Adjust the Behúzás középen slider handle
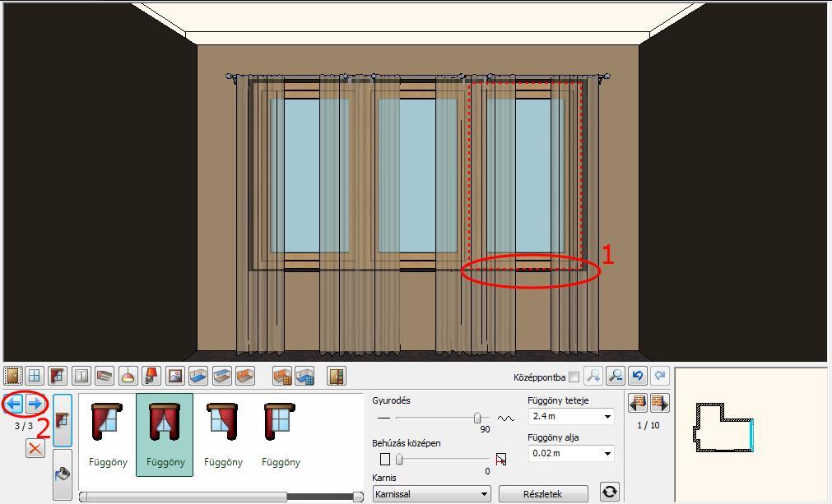 [399, 459]
